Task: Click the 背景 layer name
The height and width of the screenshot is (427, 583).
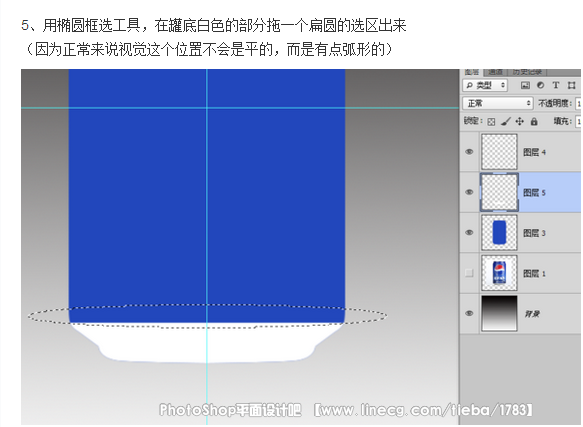Action: point(532,314)
